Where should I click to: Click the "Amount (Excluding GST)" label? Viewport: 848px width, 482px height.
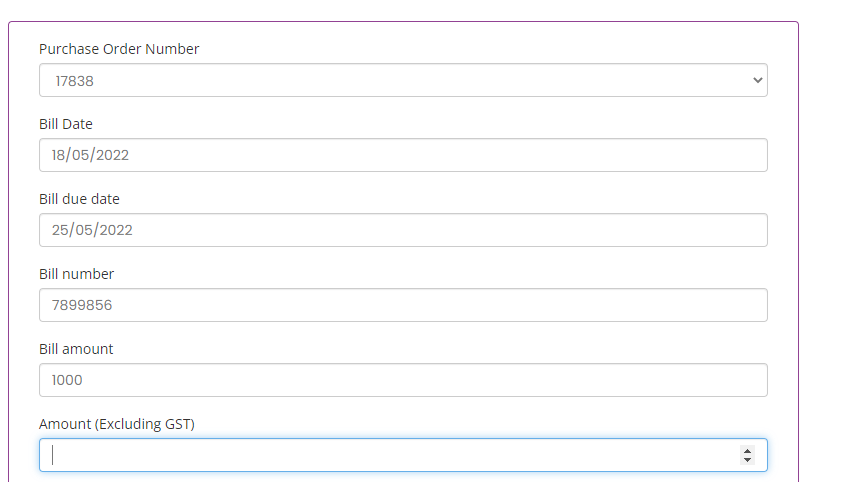point(117,424)
